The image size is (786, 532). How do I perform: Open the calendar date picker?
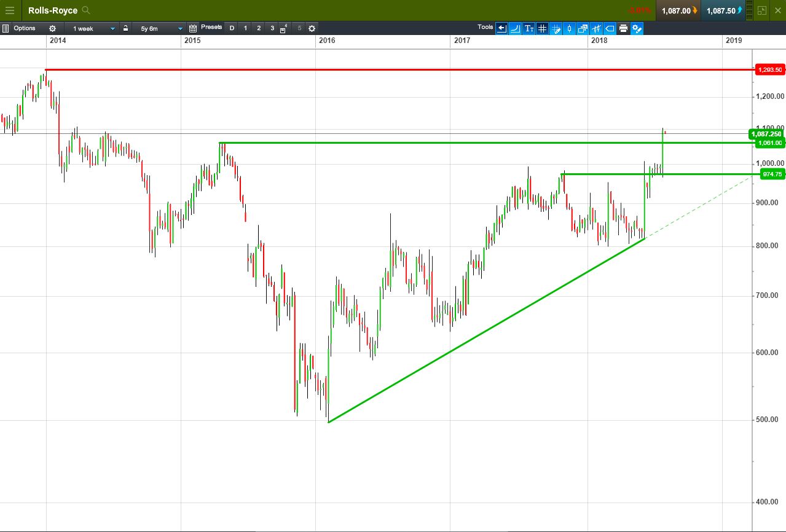192,28
